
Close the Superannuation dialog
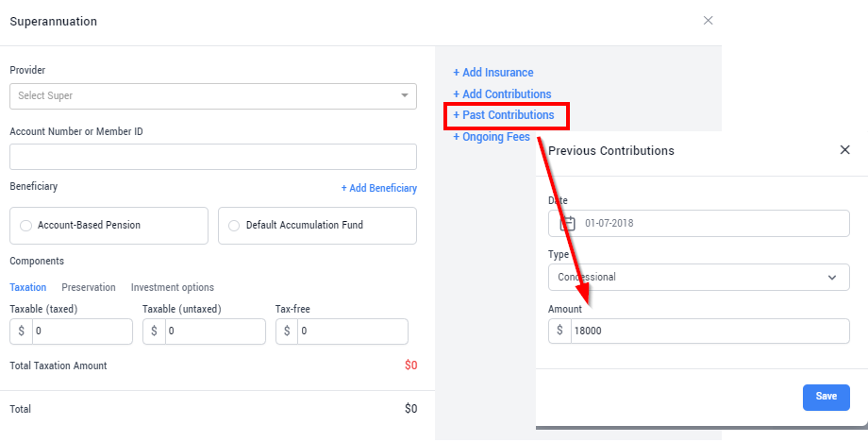708,21
